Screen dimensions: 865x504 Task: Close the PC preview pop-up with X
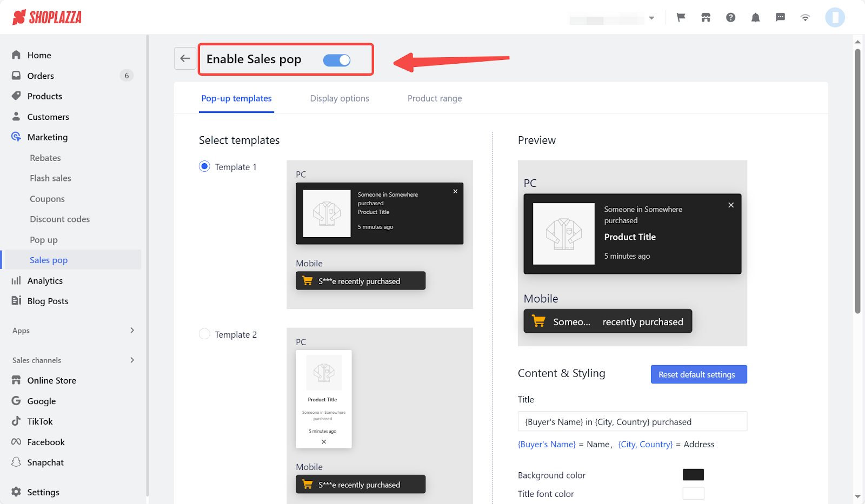pos(730,205)
